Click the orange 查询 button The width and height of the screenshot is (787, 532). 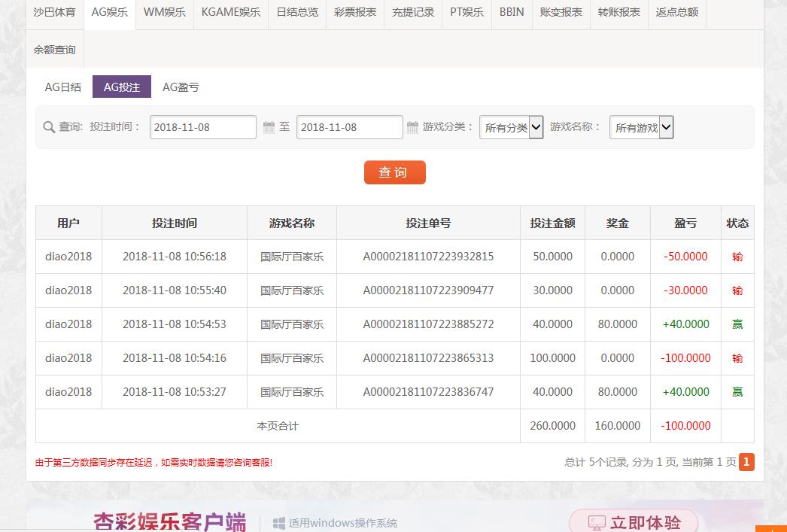click(394, 172)
